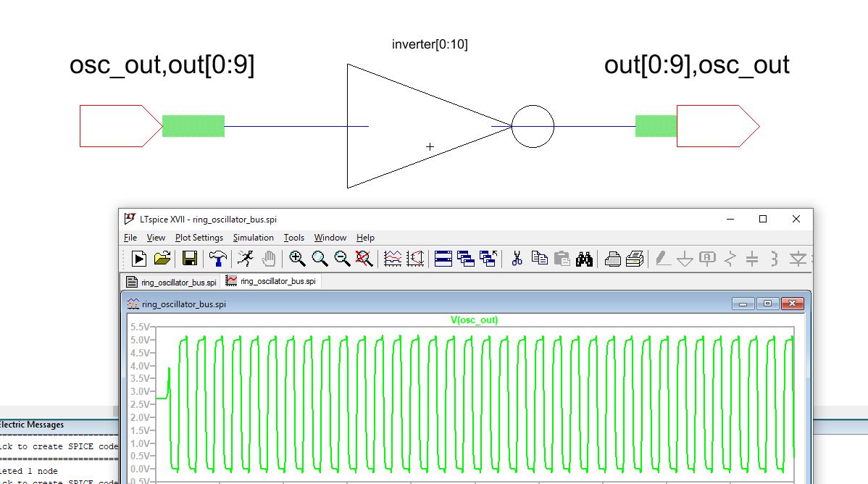This screenshot has width=868, height=484.
Task: Open the Plot Settings menu
Action: 199,238
